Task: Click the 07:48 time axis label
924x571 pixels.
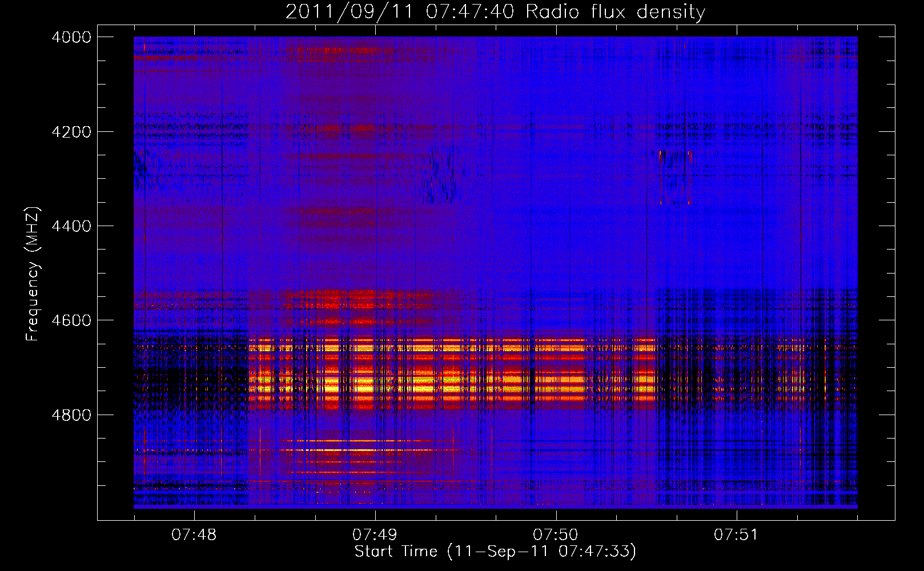Action: point(194,535)
